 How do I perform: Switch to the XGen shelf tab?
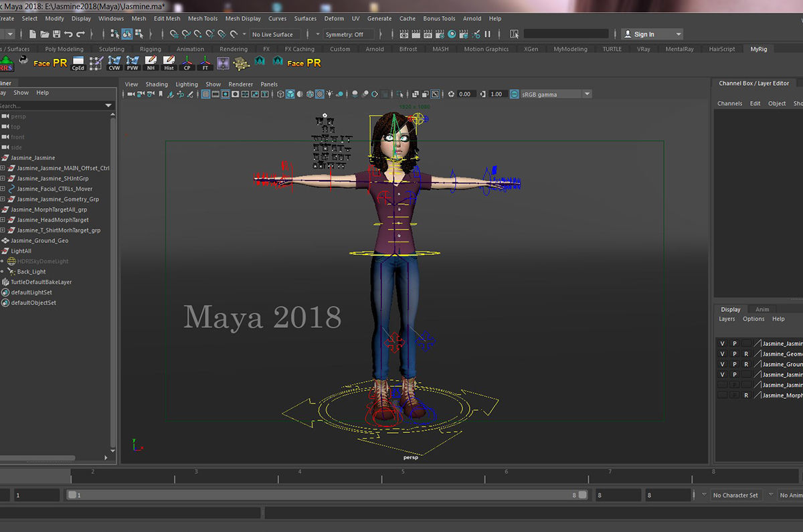coord(531,49)
